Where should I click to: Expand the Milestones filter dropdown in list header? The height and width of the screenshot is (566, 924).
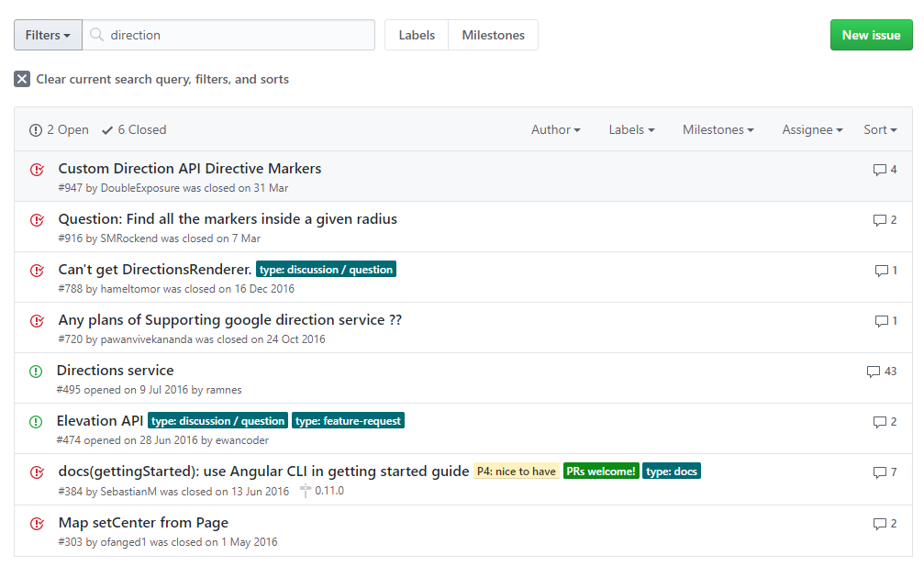click(x=718, y=129)
